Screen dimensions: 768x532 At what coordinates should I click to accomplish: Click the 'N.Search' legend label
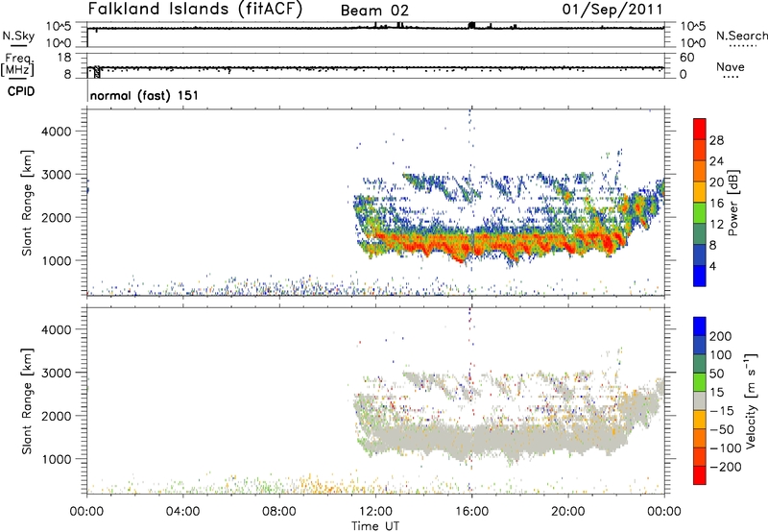point(741,36)
